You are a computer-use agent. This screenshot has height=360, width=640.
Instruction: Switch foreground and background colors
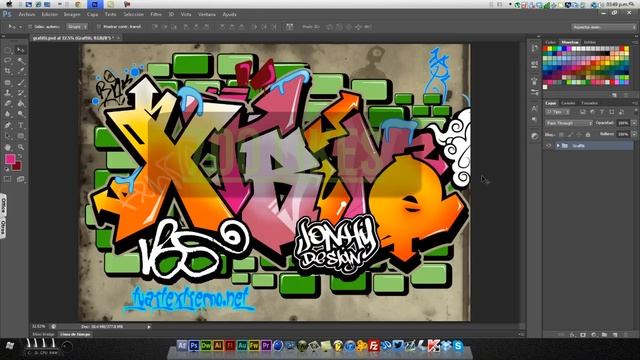tap(20, 156)
